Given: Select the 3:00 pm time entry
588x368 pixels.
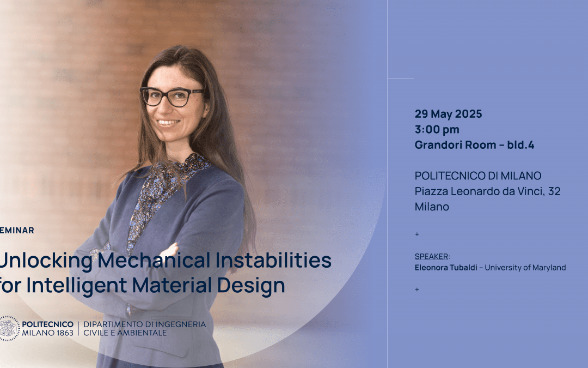Looking at the screenshot, I should point(437,130).
